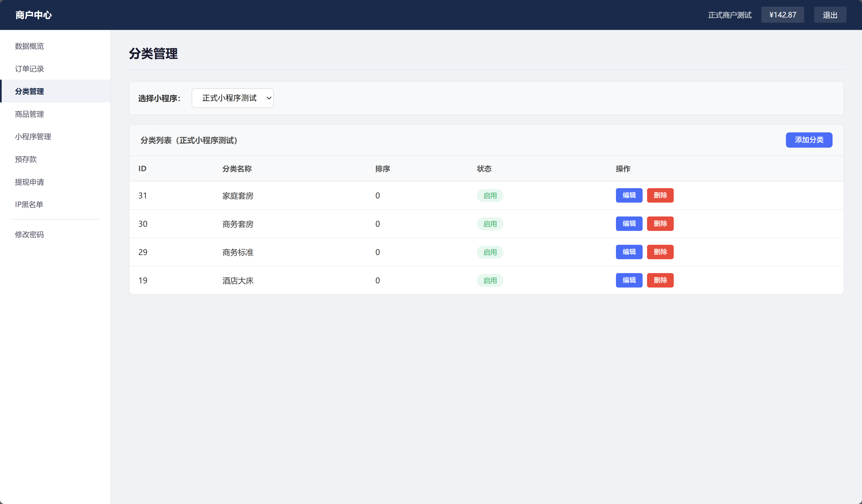Open 商品管理 page

[x=56, y=114]
